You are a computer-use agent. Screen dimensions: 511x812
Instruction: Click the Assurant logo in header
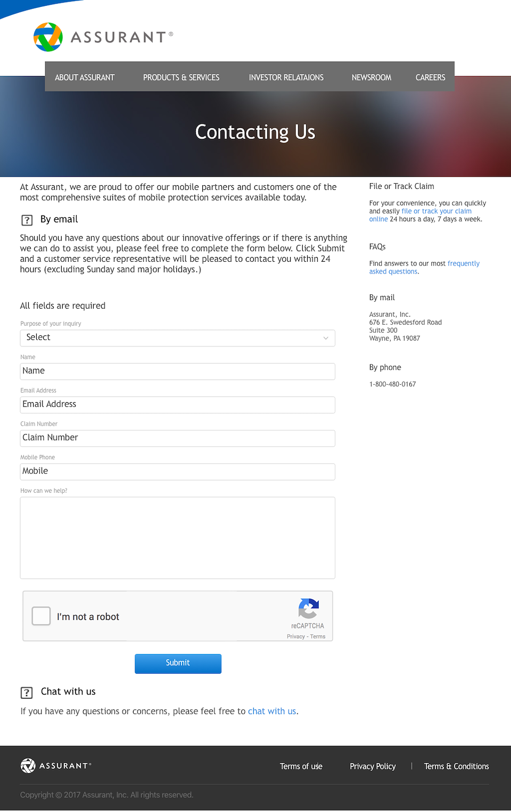[x=103, y=37]
